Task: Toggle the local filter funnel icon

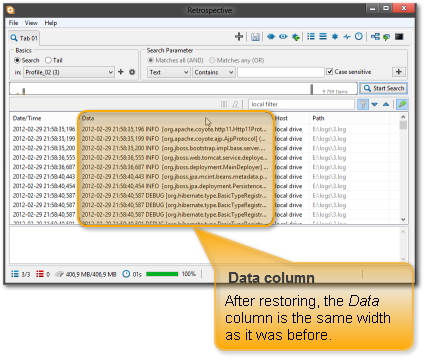Action: (x=363, y=104)
